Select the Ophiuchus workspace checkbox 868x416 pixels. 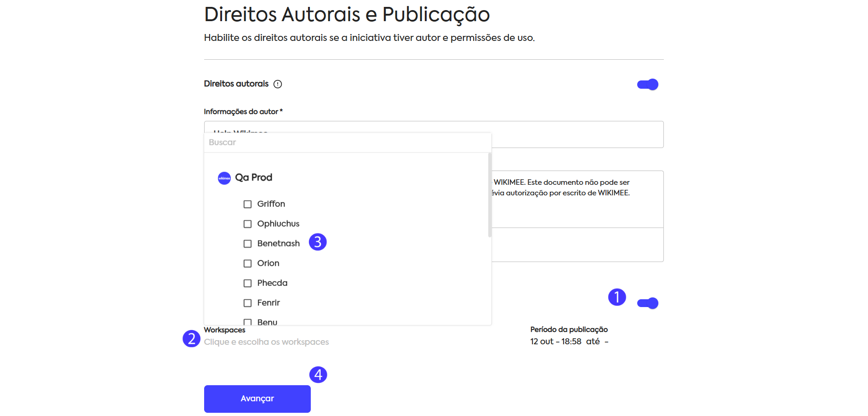(x=247, y=224)
